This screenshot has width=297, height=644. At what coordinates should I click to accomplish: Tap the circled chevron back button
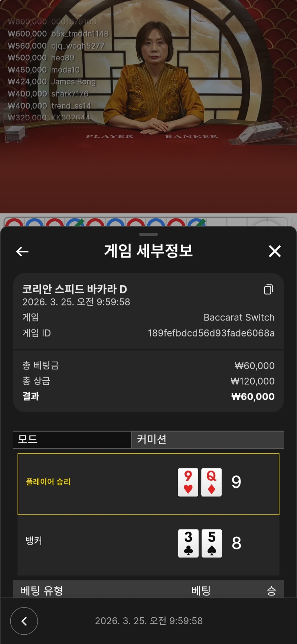tap(24, 621)
